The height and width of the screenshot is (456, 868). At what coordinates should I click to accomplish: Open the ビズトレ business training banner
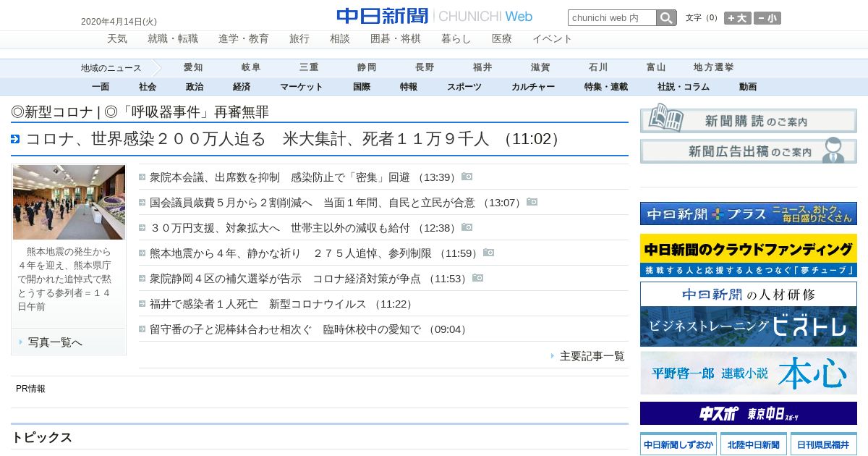[x=749, y=315]
